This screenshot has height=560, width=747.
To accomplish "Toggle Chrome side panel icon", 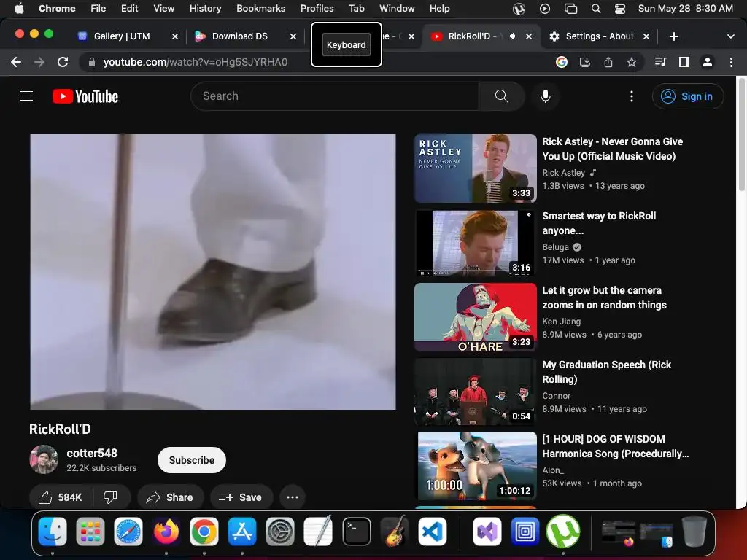I will tap(684, 62).
